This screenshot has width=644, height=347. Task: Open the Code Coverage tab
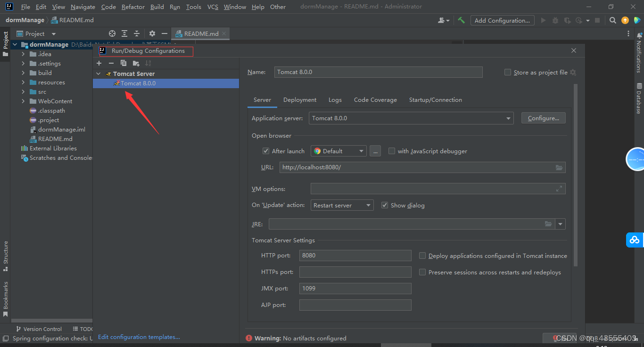coord(375,99)
